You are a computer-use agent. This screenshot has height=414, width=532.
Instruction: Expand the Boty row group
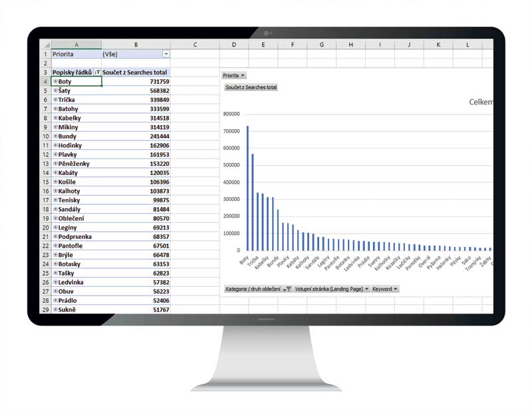[55, 81]
